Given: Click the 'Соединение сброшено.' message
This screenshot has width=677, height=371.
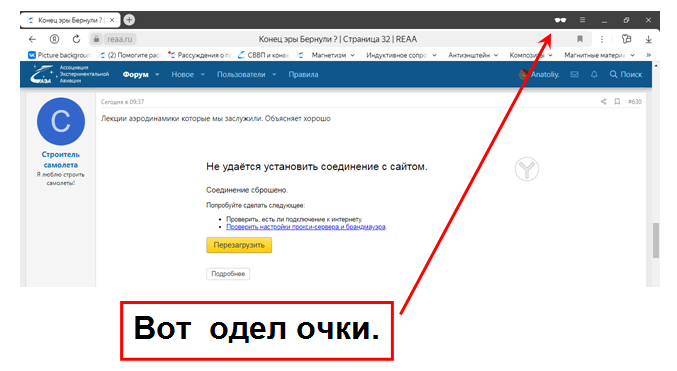Looking at the screenshot, I should pos(247,190).
